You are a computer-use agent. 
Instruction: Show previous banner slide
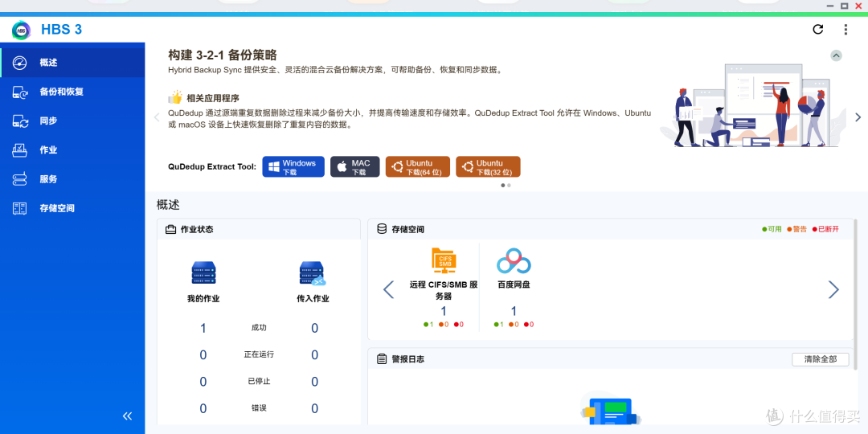coord(157,117)
